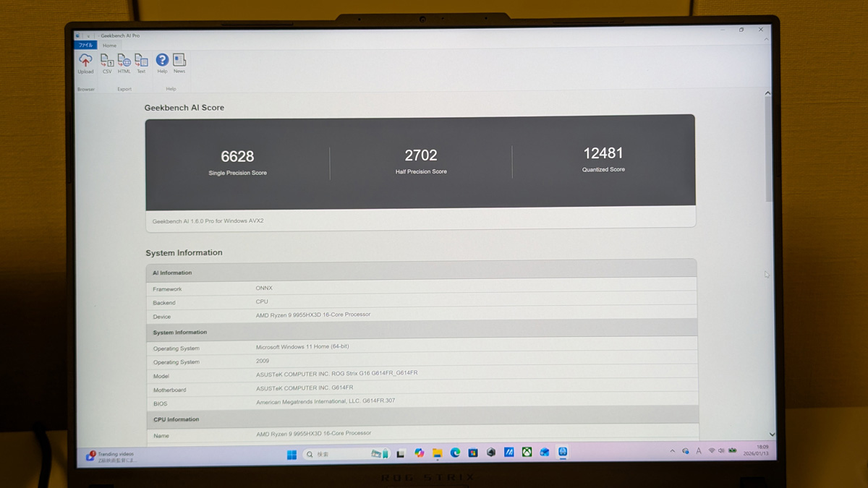Click the CPU Name Ryzen 9 9955HX3D value
The image size is (868, 488).
pos(313,433)
